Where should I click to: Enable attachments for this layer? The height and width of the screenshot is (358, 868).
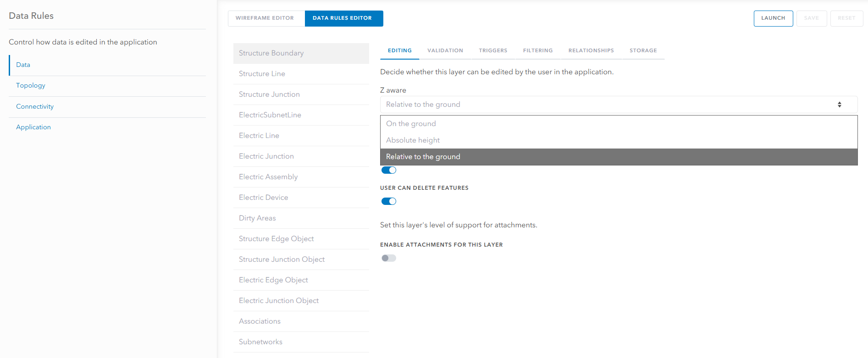pyautogui.click(x=389, y=258)
